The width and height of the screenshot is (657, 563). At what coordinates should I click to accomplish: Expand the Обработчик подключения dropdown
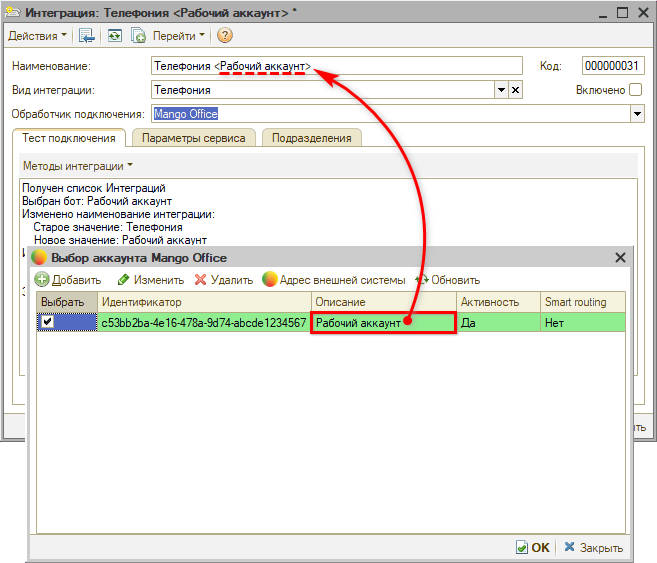(637, 114)
